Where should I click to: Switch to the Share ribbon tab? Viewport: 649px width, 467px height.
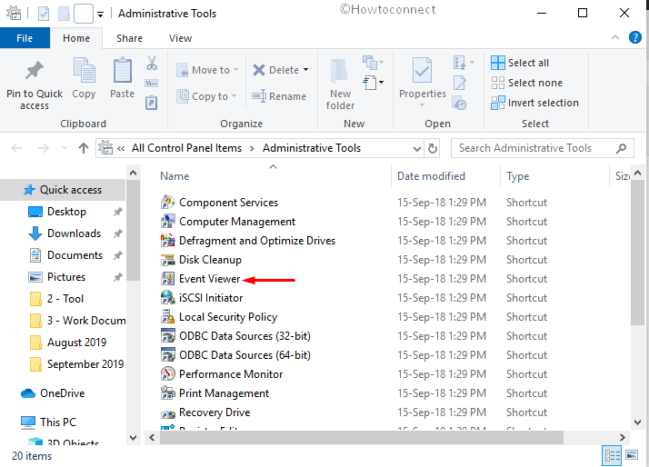coord(129,38)
